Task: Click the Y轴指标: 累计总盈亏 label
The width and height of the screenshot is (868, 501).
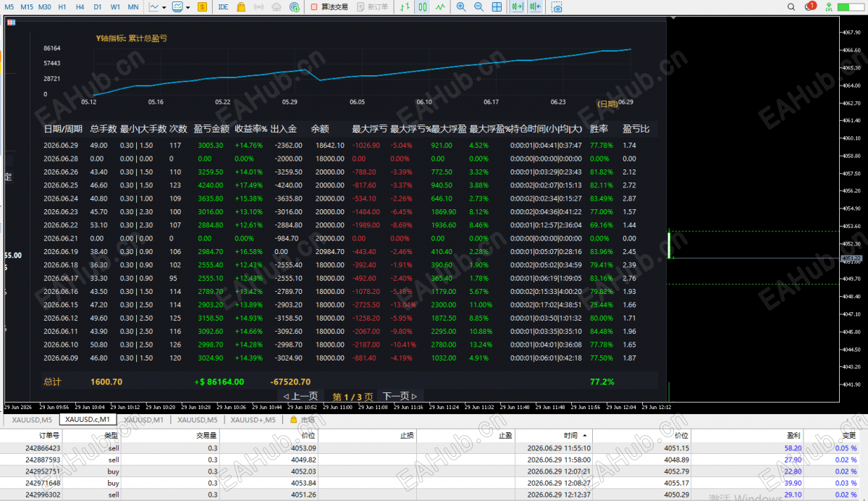Action: point(132,38)
